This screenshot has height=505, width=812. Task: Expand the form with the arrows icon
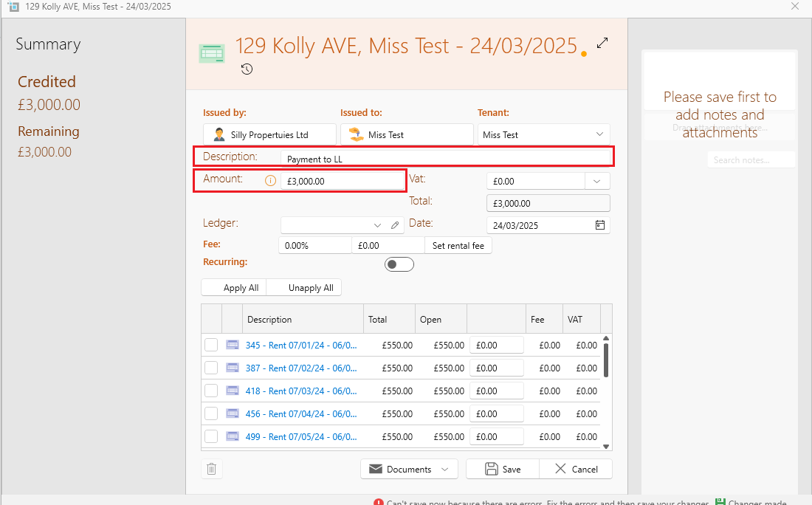coord(602,43)
